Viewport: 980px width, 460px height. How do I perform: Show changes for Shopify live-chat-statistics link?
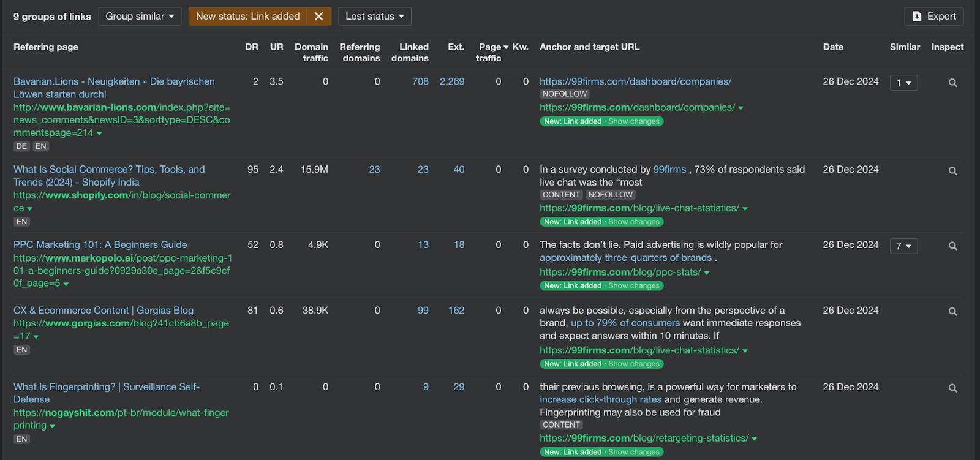634,222
